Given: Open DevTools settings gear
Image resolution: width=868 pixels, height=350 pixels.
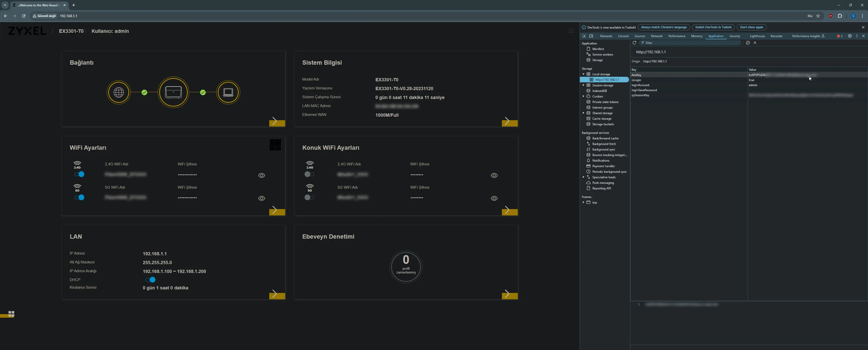Looking at the screenshot, I should pos(850,36).
